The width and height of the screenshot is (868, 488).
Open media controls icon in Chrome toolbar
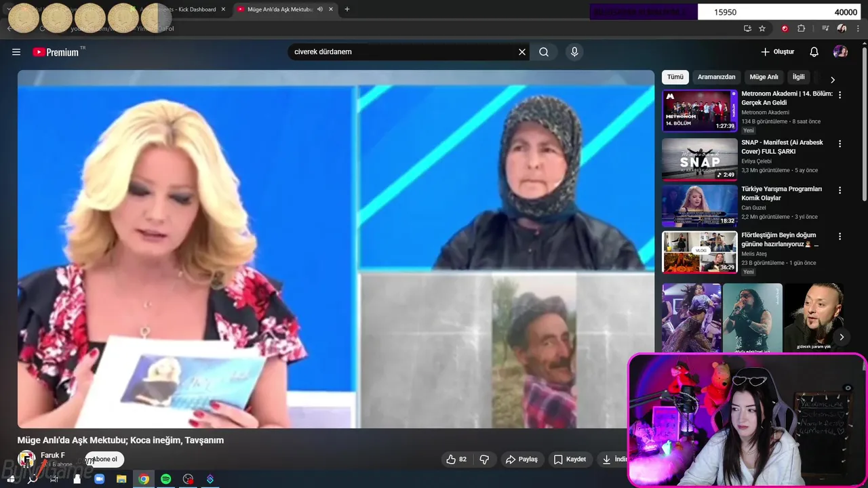(x=825, y=28)
